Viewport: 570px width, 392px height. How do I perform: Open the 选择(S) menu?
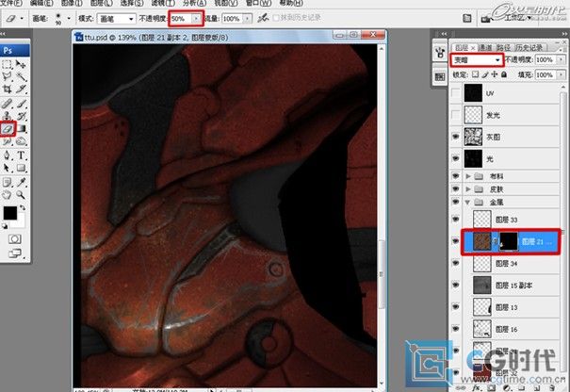[132, 3]
